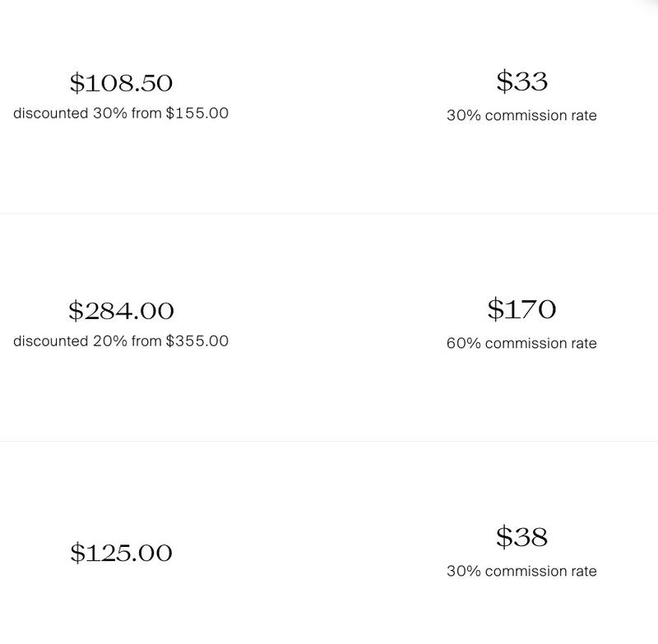Click "60%" in the commission rate label

tap(464, 344)
